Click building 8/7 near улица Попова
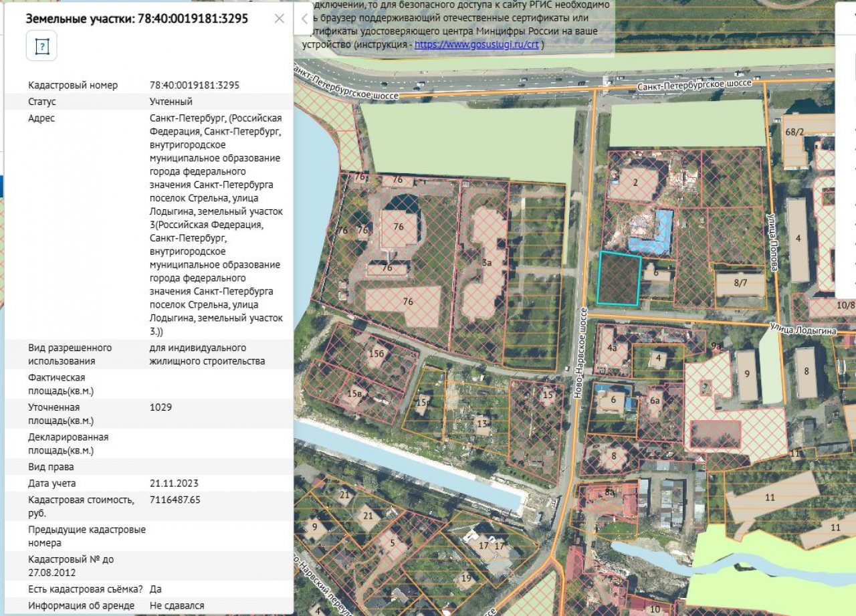The width and height of the screenshot is (856, 616). (740, 283)
